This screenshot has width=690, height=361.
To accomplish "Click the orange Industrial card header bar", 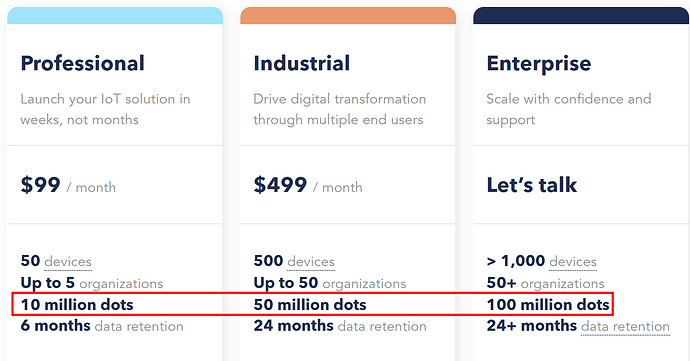I will point(348,15).
